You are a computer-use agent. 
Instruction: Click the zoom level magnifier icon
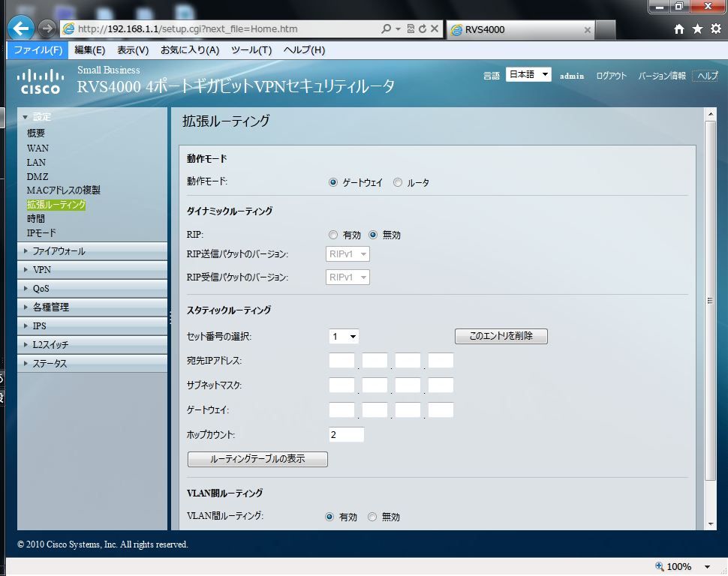[659, 566]
